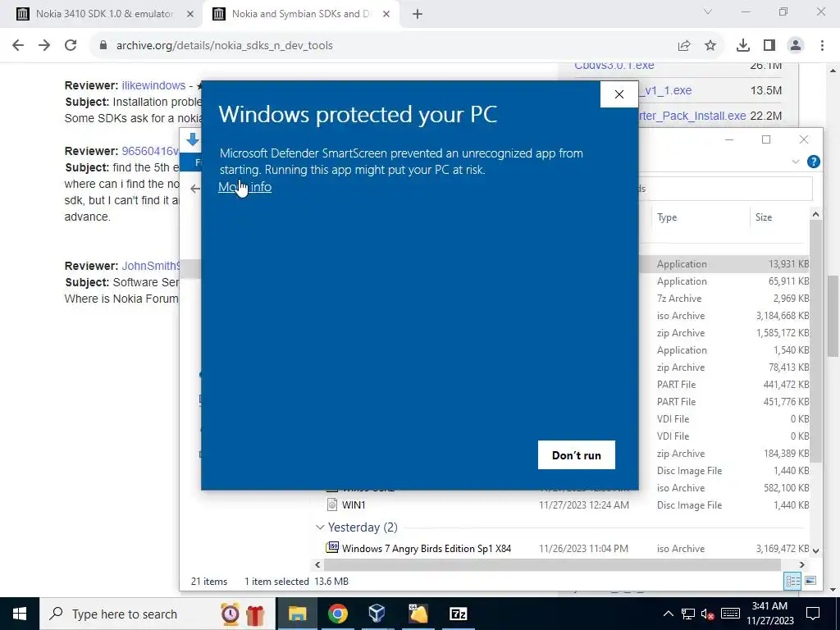Viewport: 840px width, 630px height.
Task: Open Explorer help question mark icon
Action: click(x=813, y=162)
